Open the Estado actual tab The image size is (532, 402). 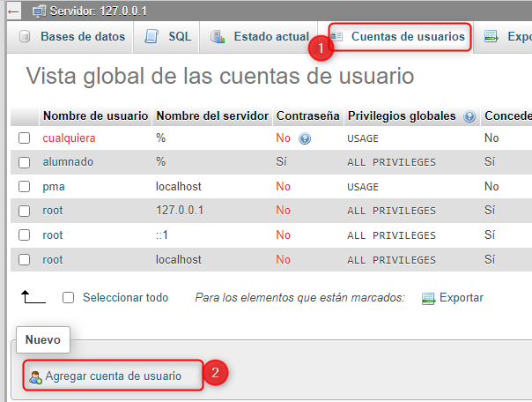coord(261,37)
